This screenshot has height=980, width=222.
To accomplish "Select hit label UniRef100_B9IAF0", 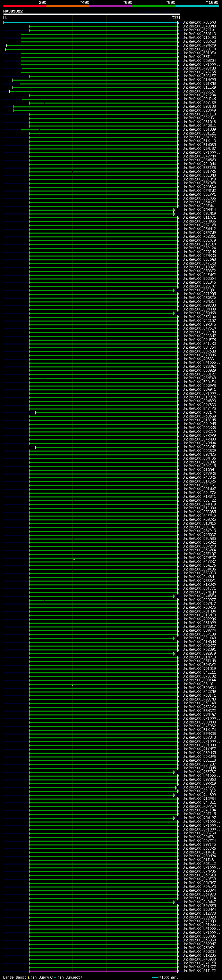I will pos(199,53).
